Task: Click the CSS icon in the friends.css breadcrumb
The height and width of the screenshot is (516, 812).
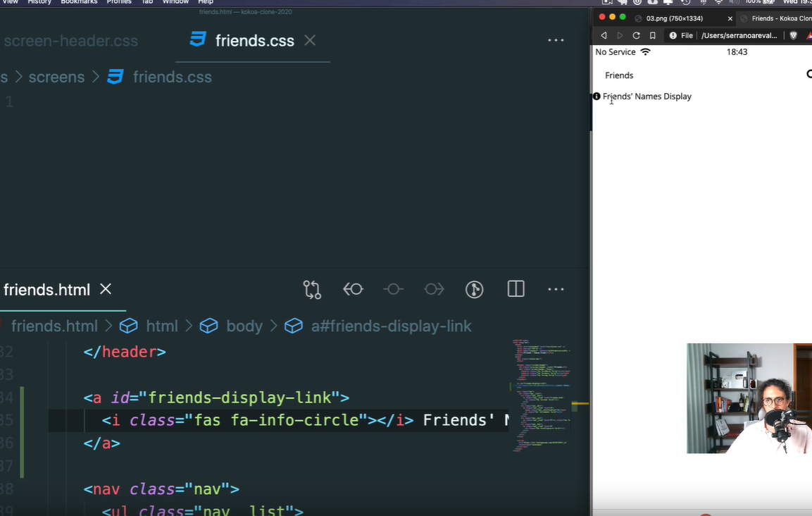Action: pyautogui.click(x=115, y=77)
